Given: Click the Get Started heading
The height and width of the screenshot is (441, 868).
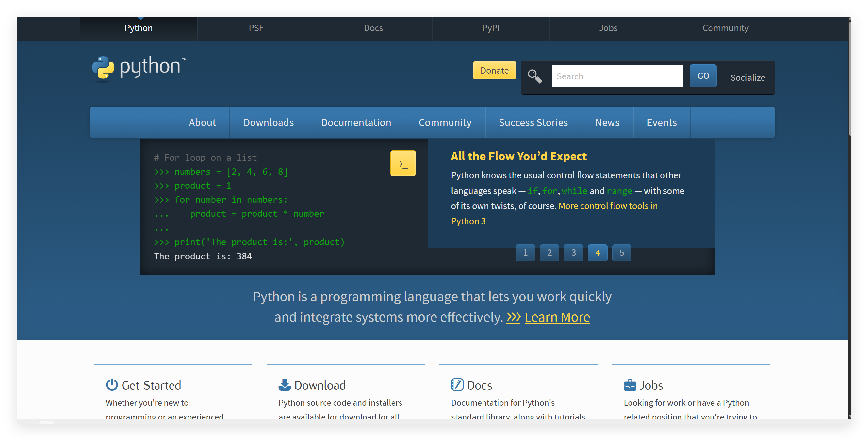Looking at the screenshot, I should tap(151, 385).
